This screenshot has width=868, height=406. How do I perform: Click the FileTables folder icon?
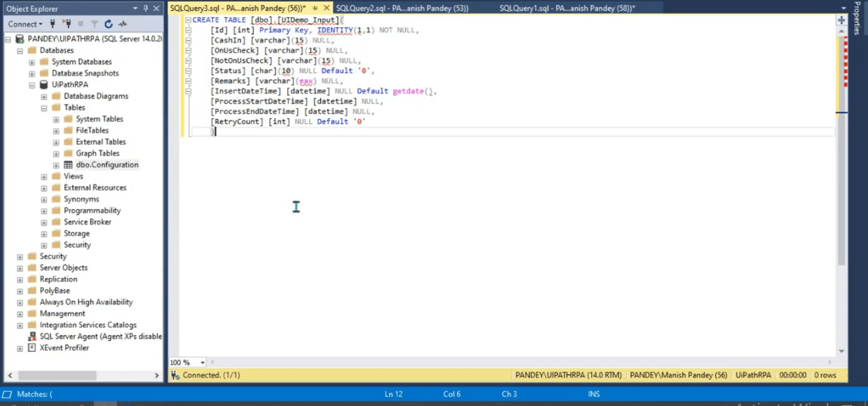click(x=68, y=130)
